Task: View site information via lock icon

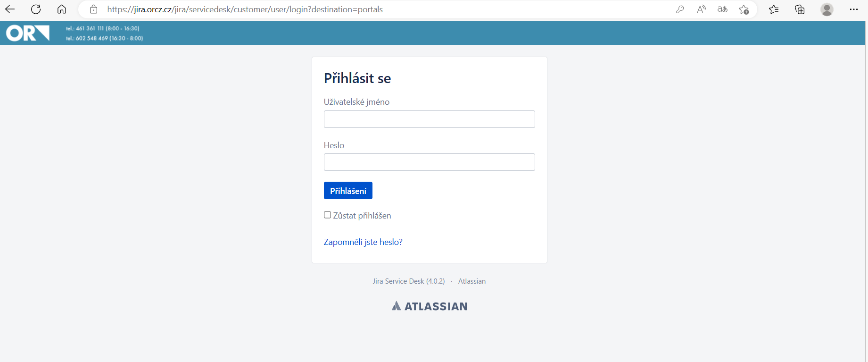Action: pos(93,9)
